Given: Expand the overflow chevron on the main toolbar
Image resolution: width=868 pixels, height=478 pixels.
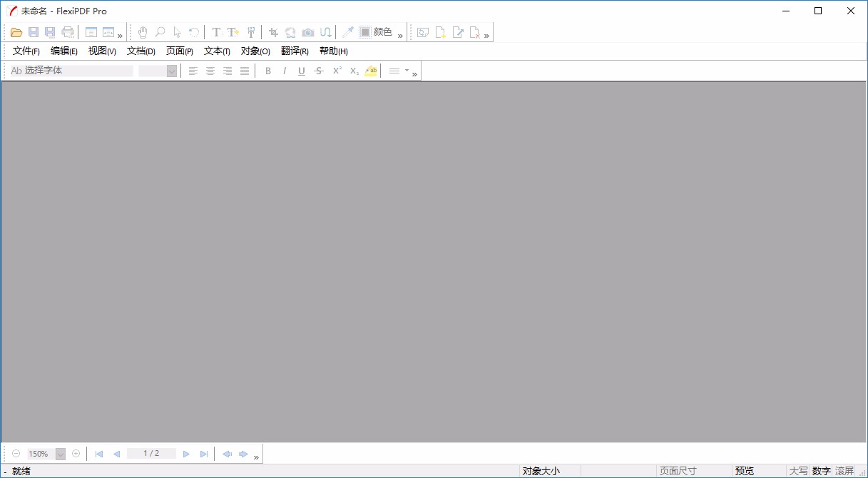Looking at the screenshot, I should tap(120, 32).
